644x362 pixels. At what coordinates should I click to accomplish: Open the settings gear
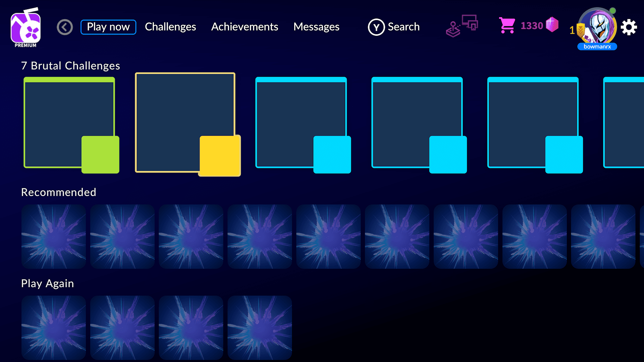pos(629,27)
